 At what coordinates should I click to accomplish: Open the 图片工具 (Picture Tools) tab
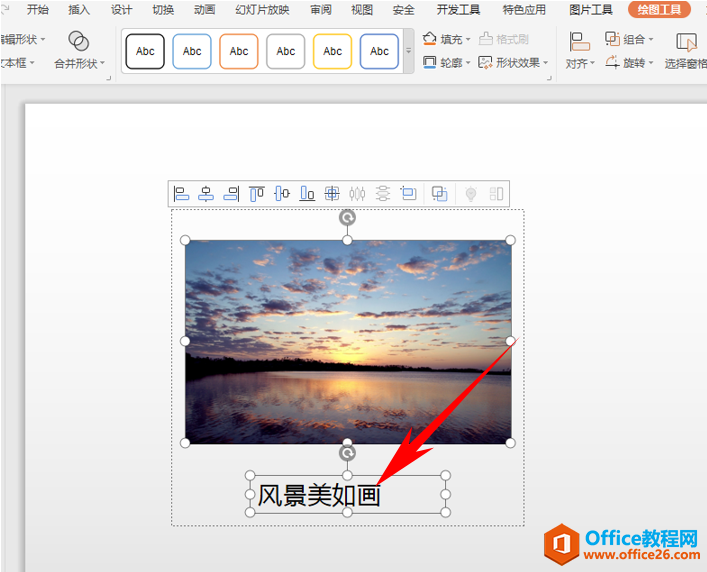pyautogui.click(x=590, y=10)
